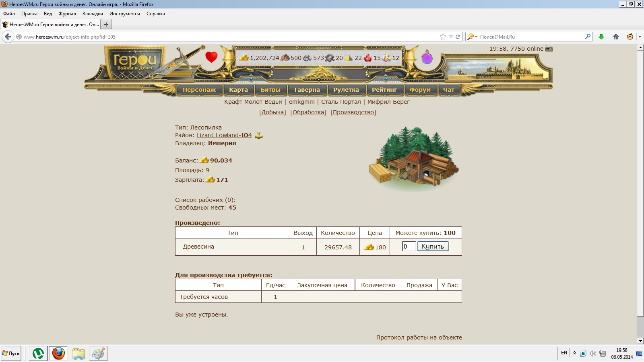Image resolution: width=644 pixels, height=362 pixels.
Task: Open the Правка menu
Action: (29, 14)
